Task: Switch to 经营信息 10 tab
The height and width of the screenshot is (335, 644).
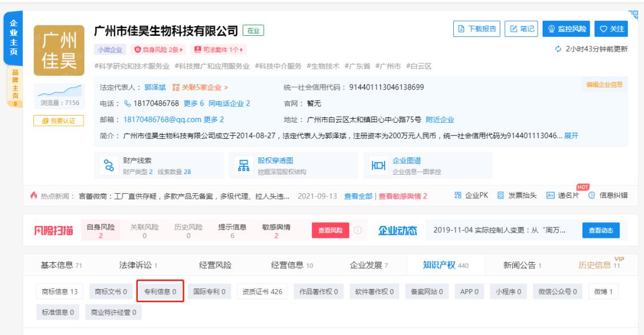Action: pos(292,265)
